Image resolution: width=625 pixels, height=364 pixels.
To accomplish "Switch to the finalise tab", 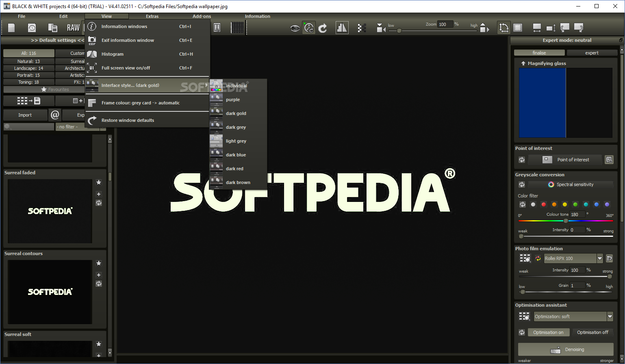I will (539, 53).
